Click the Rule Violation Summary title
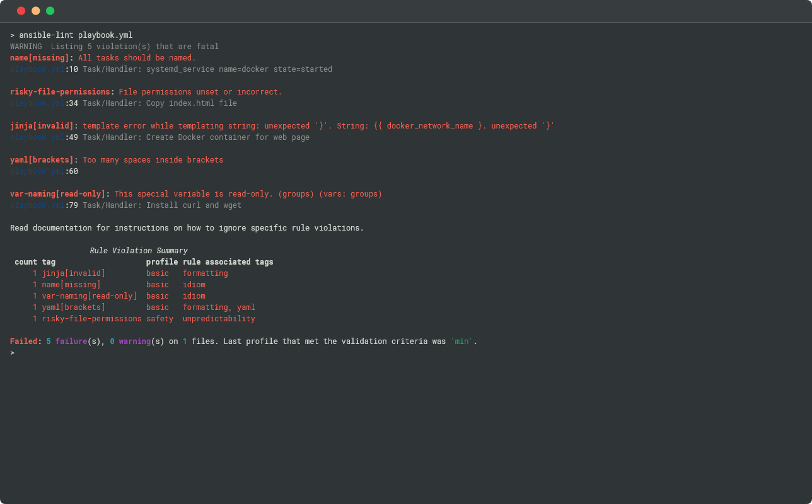Screen dimensions: 812x504 click(139, 251)
